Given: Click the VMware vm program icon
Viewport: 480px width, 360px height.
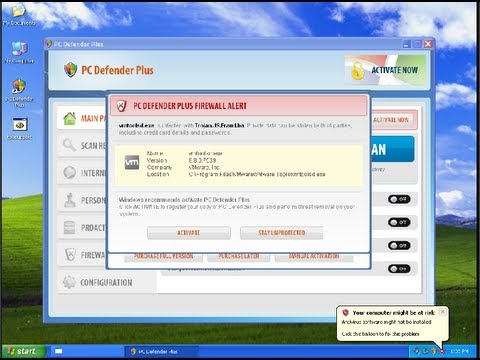Looking at the screenshot, I should coord(132,163).
